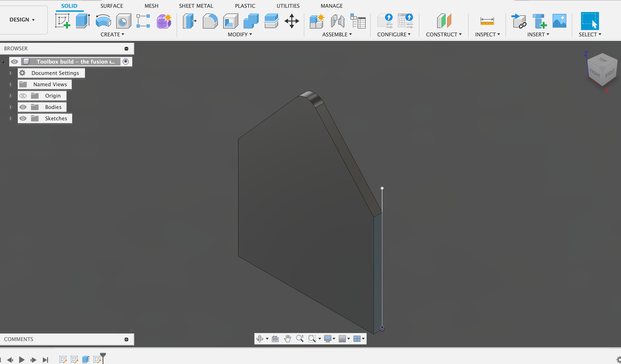Toggle visibility of Toolbox build component
The width and height of the screenshot is (621, 364).
tap(14, 62)
